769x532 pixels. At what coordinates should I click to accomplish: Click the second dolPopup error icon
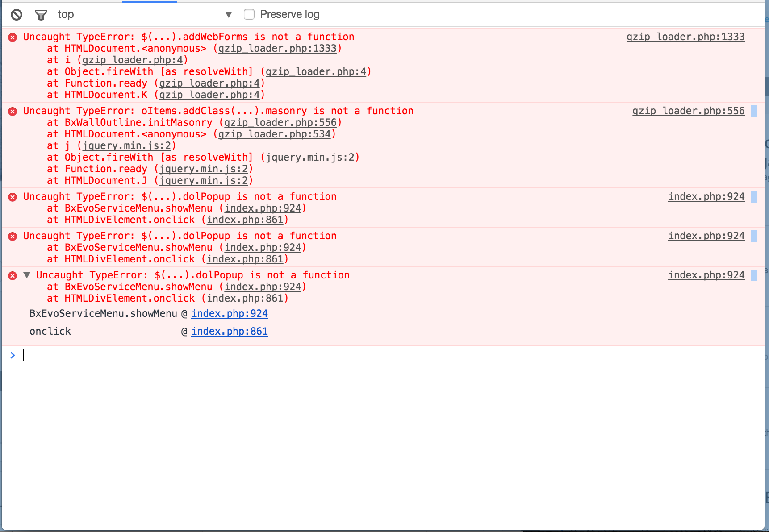pos(13,236)
